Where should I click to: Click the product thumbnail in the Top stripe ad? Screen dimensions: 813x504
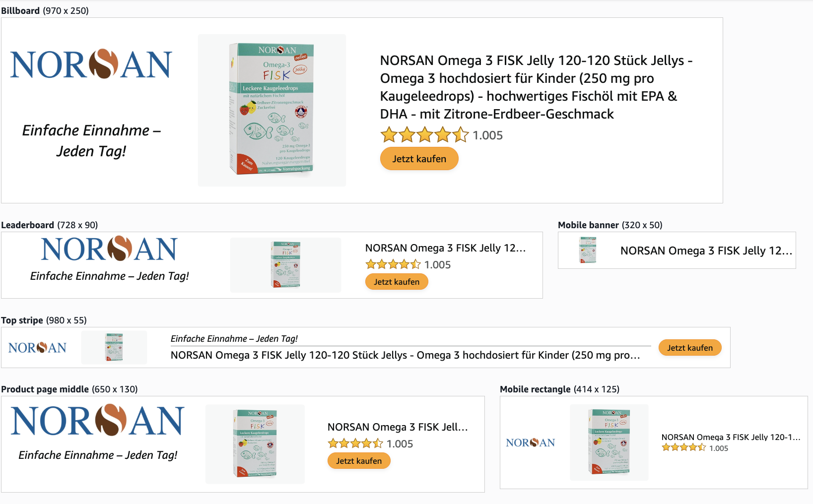click(x=114, y=347)
